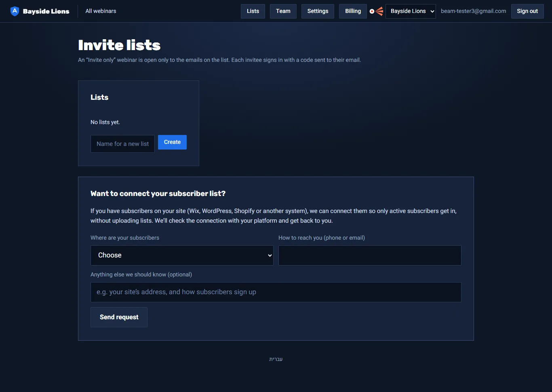Image resolution: width=552 pixels, height=392 pixels.
Task: Expand the Bayside Lions organization dropdown
Action: click(411, 11)
